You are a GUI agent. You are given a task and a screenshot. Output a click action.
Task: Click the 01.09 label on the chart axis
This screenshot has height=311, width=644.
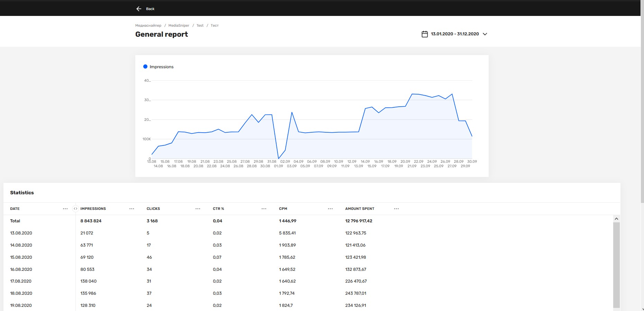coord(279,166)
